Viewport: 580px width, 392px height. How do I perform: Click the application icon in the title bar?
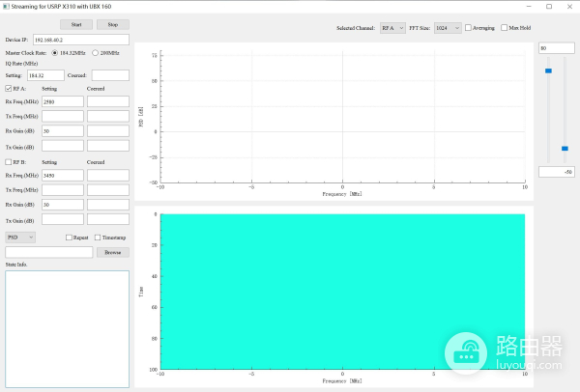click(x=6, y=6)
